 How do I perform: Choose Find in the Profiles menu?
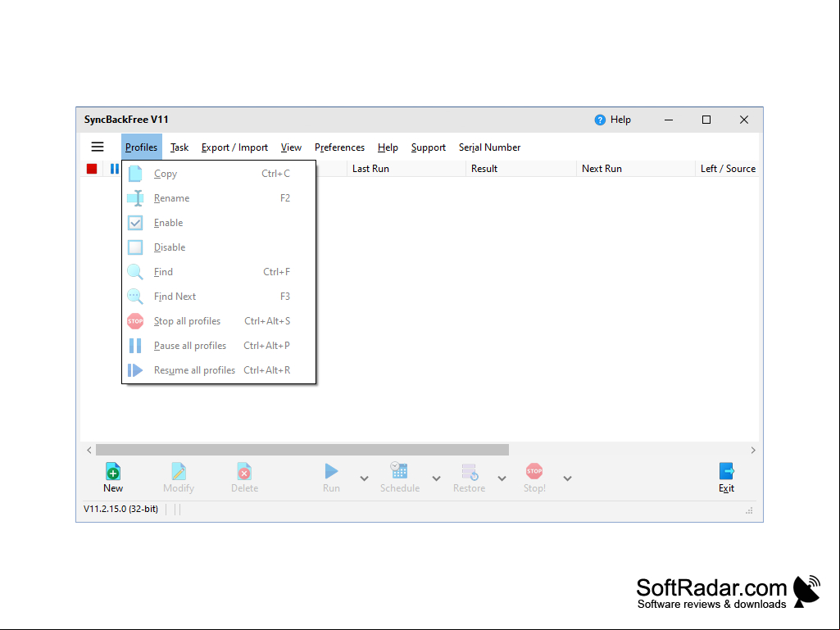(x=219, y=272)
